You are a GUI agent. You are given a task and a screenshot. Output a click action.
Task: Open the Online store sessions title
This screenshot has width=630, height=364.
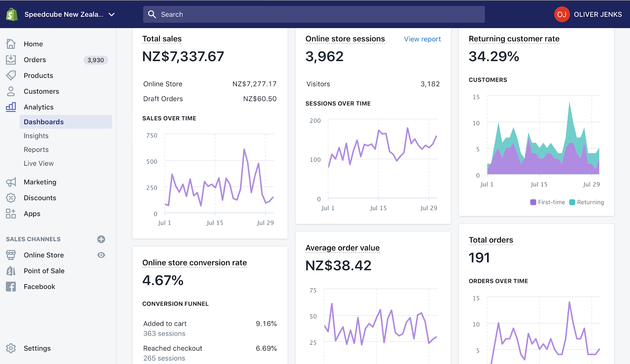(345, 39)
